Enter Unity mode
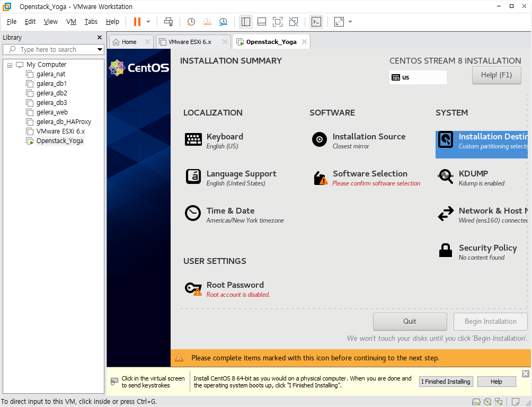 pos(294,22)
